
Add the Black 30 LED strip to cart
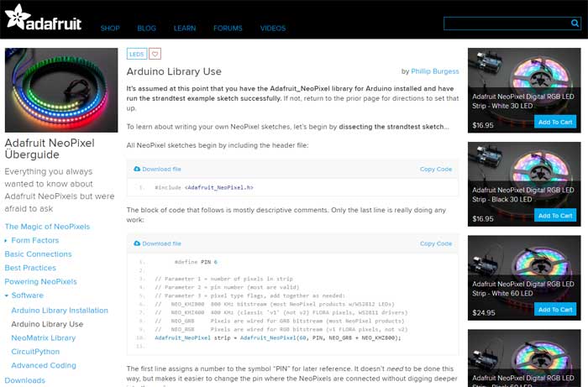[x=555, y=216]
